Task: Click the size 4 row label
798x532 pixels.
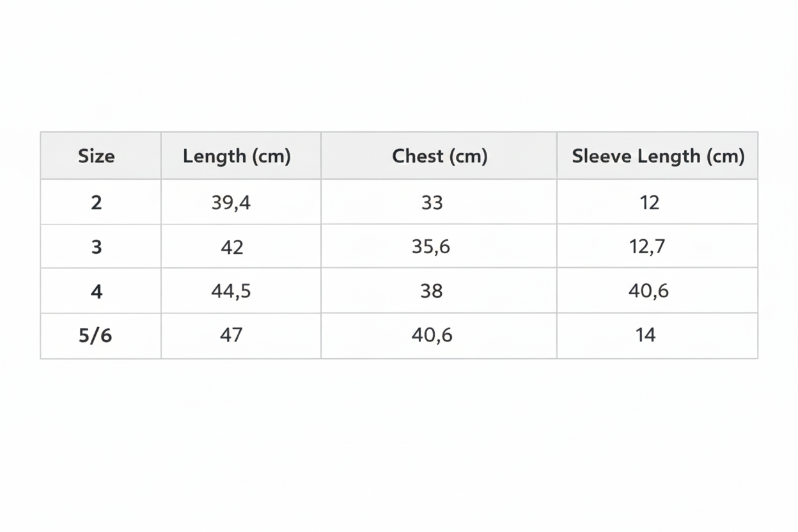Action: pyautogui.click(x=97, y=291)
